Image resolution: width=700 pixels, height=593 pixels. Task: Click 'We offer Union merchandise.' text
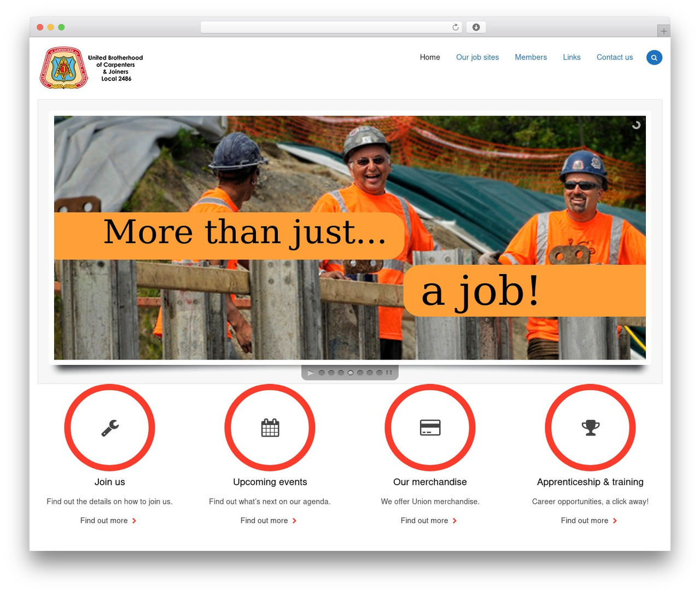430,502
